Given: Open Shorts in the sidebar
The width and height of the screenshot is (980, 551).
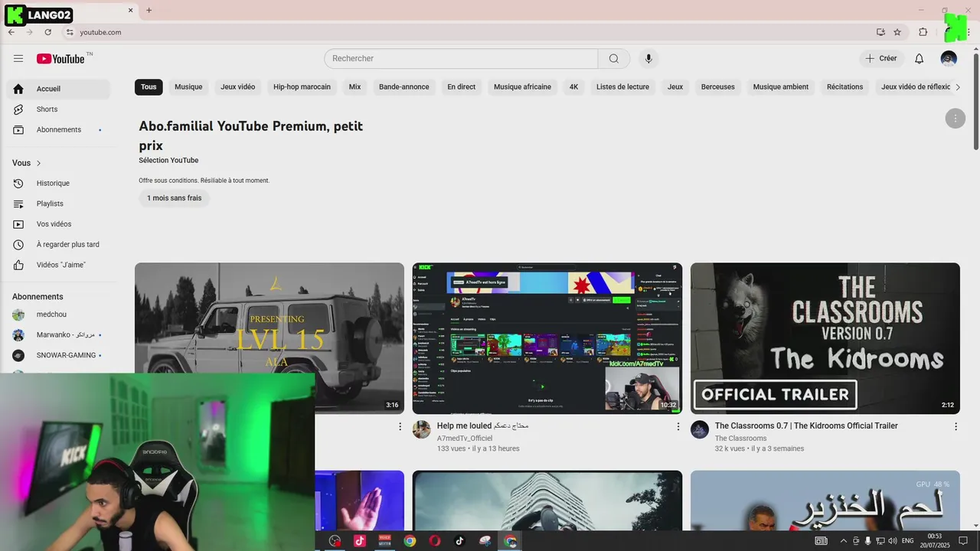Looking at the screenshot, I should (x=58, y=109).
